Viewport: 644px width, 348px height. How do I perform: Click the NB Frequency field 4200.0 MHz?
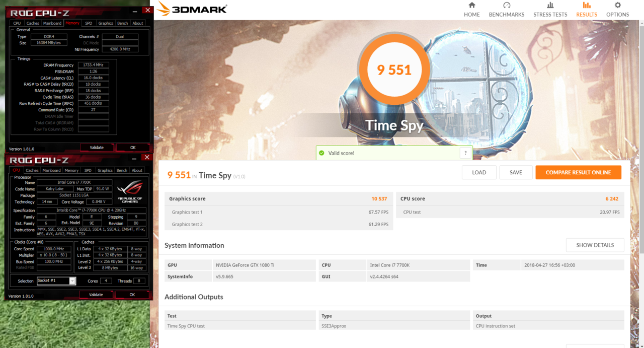tap(120, 49)
